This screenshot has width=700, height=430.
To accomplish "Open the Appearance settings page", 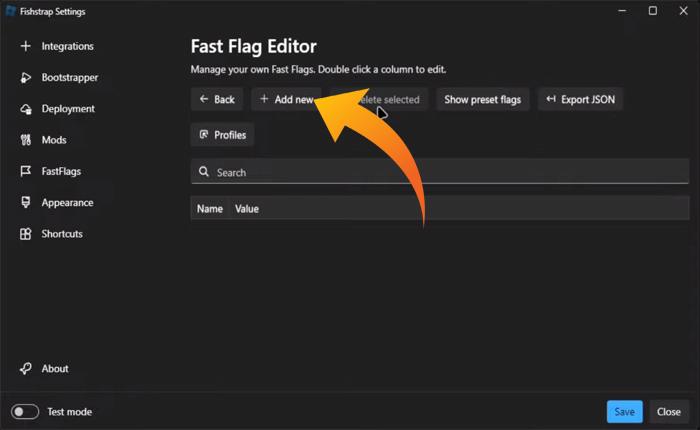I will point(67,203).
